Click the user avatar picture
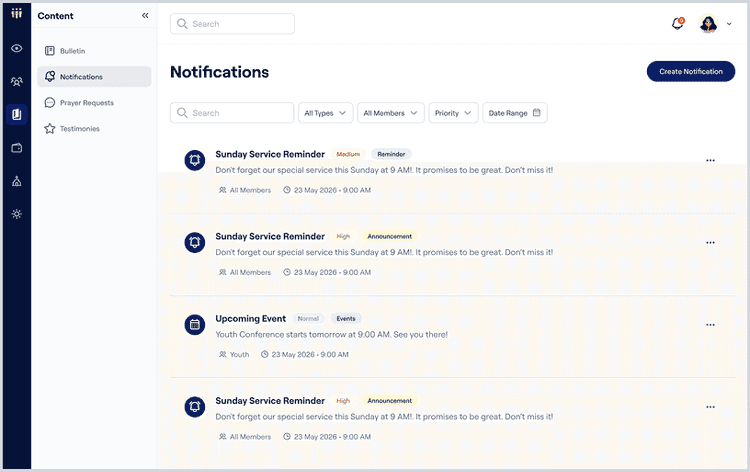 [x=708, y=23]
